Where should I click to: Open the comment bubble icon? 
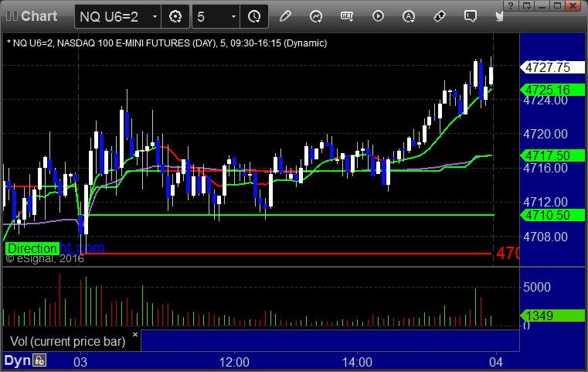471,16
